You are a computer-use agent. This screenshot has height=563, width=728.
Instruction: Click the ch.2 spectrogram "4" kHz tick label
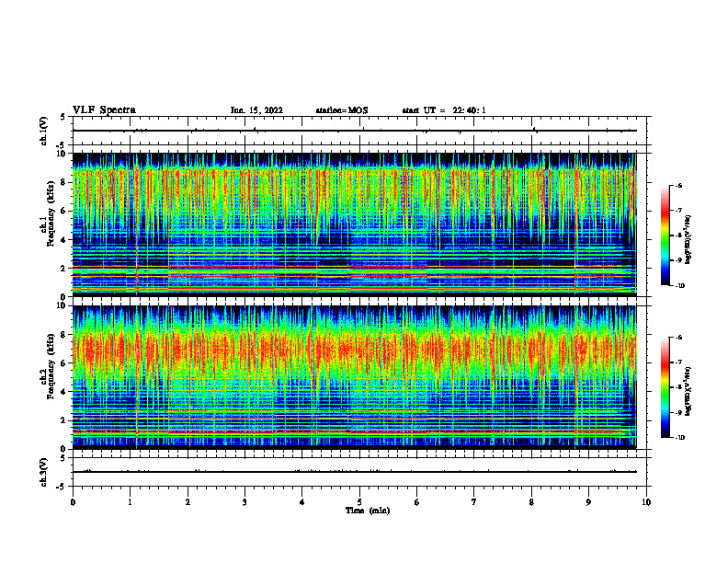pyautogui.click(x=64, y=392)
